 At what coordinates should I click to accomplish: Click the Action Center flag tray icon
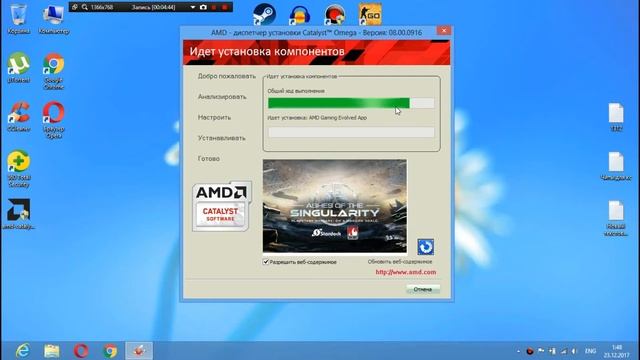pos(541,351)
